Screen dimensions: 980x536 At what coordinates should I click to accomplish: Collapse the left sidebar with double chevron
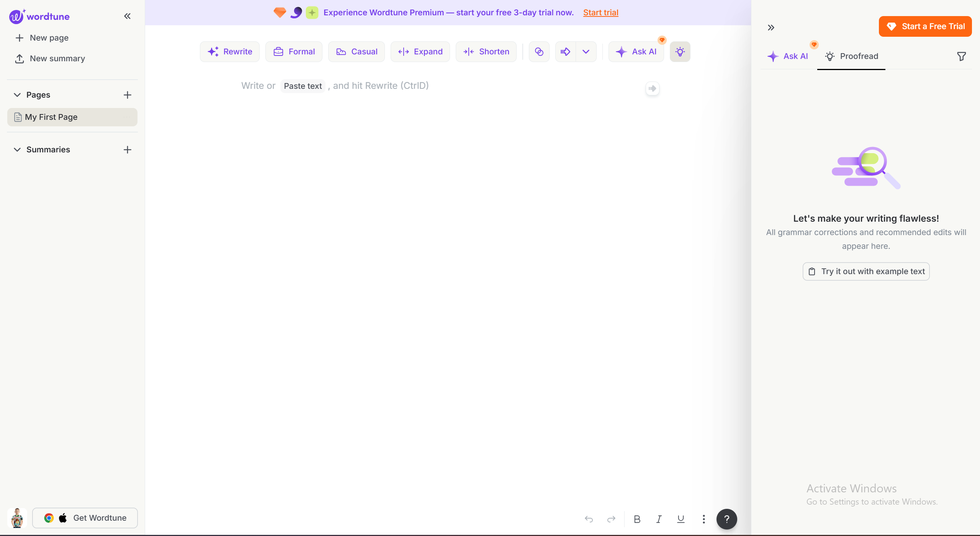tap(128, 16)
